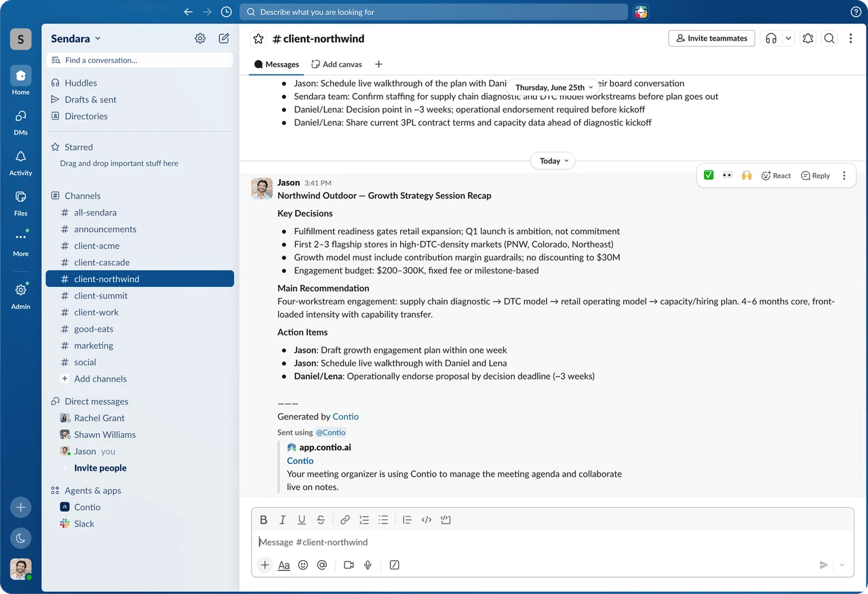Screen dimensions: 868x594
Task: Mention someone with the @ icon
Action: click(322, 565)
